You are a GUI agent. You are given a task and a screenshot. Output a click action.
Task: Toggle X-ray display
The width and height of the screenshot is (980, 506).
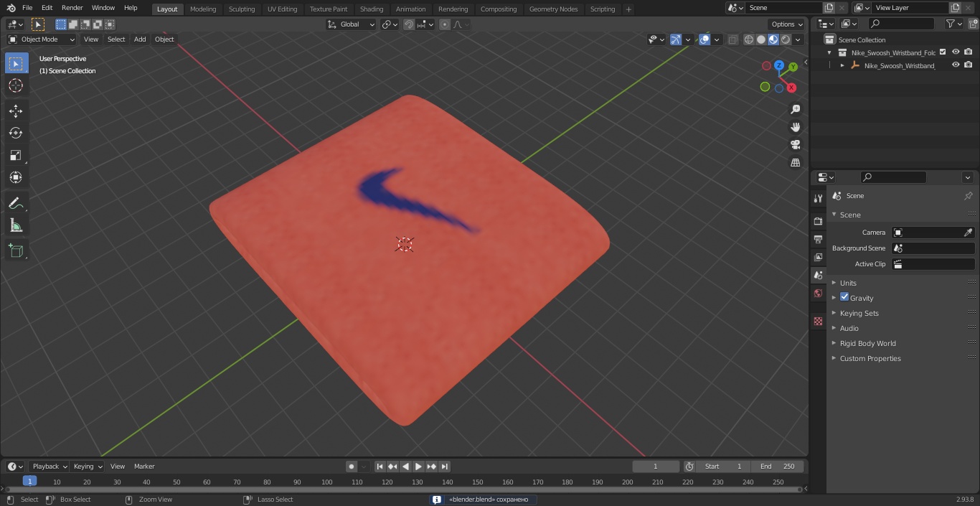(x=732, y=39)
